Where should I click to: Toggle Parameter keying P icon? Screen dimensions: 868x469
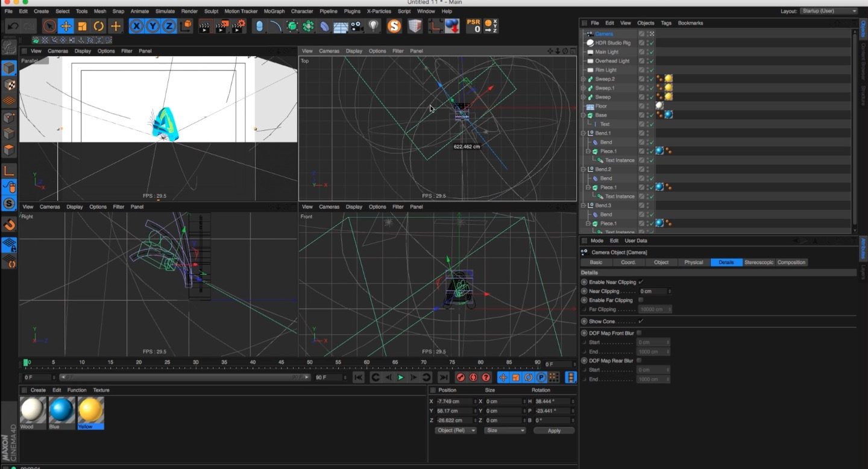click(541, 377)
